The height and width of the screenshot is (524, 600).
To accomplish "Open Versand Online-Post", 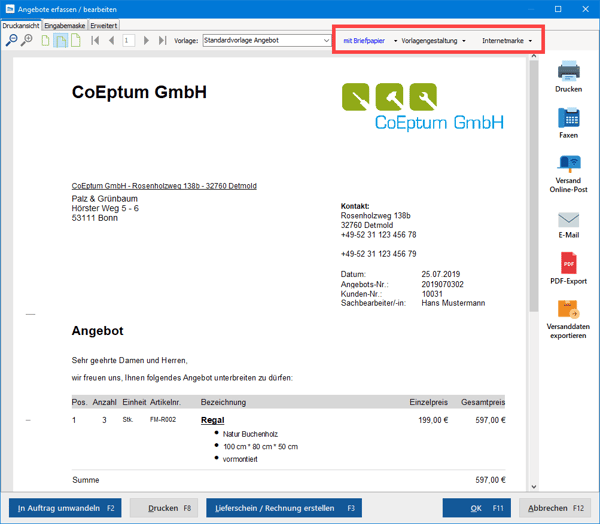I will pyautogui.click(x=568, y=172).
